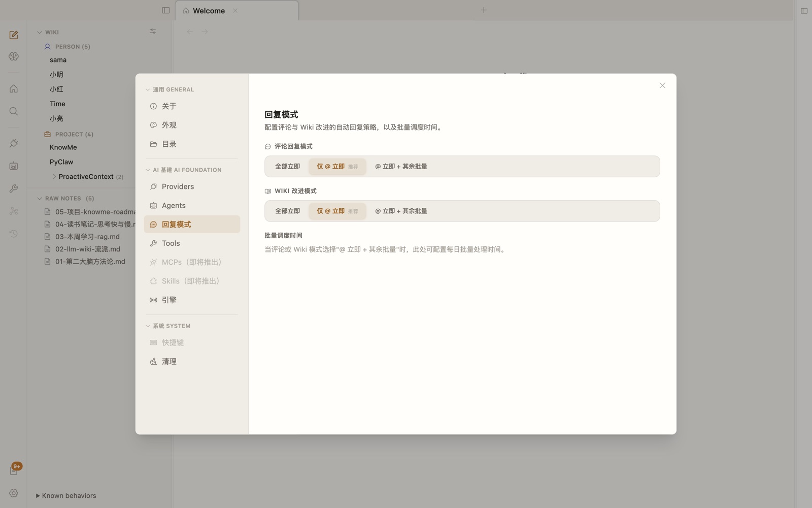Open 外观 appearance settings
The image size is (812, 508).
coord(192,125)
